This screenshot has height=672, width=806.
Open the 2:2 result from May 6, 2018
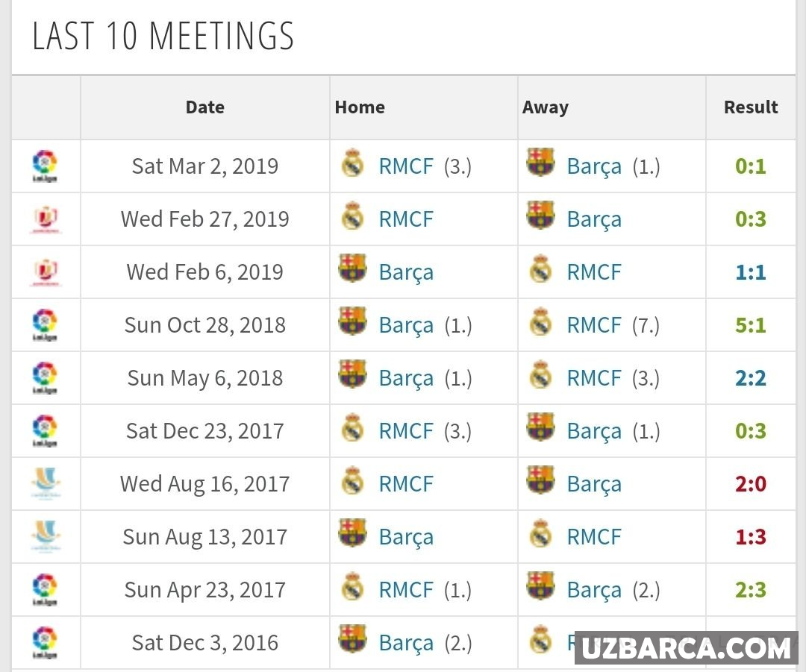click(751, 378)
